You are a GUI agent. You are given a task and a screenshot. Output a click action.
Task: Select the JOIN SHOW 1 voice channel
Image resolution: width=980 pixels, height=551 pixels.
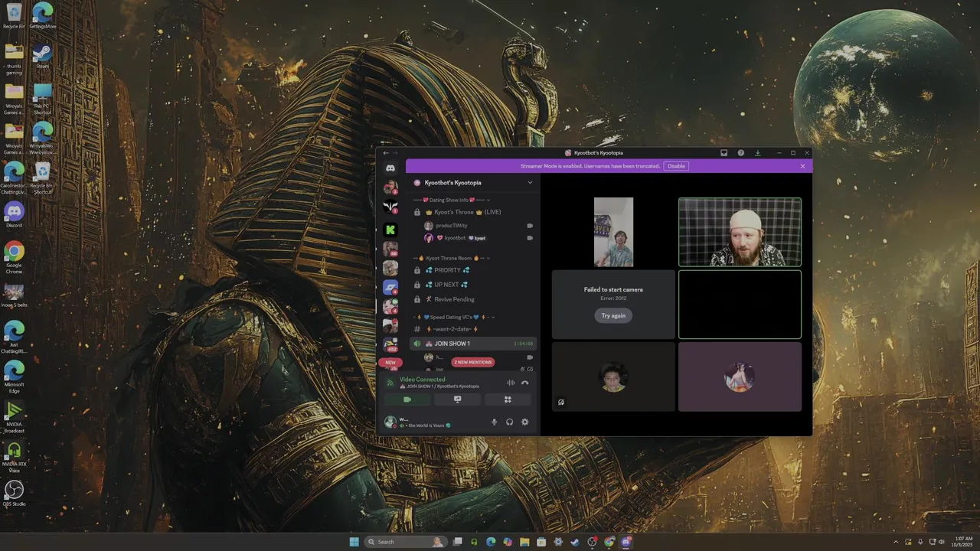pos(472,344)
